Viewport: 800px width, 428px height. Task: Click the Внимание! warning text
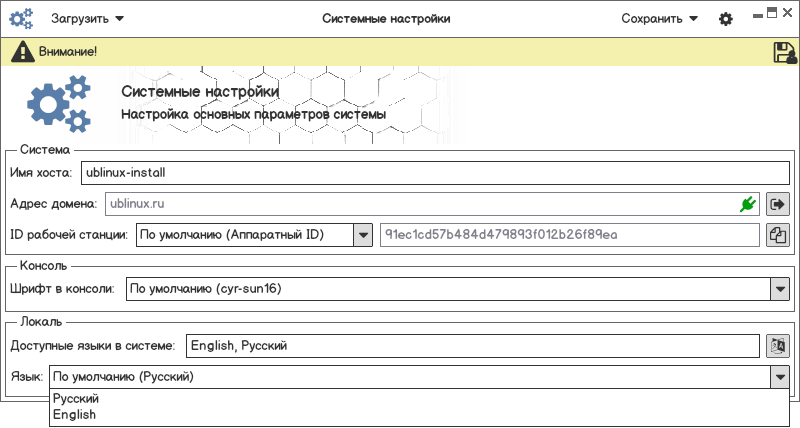(x=68, y=52)
